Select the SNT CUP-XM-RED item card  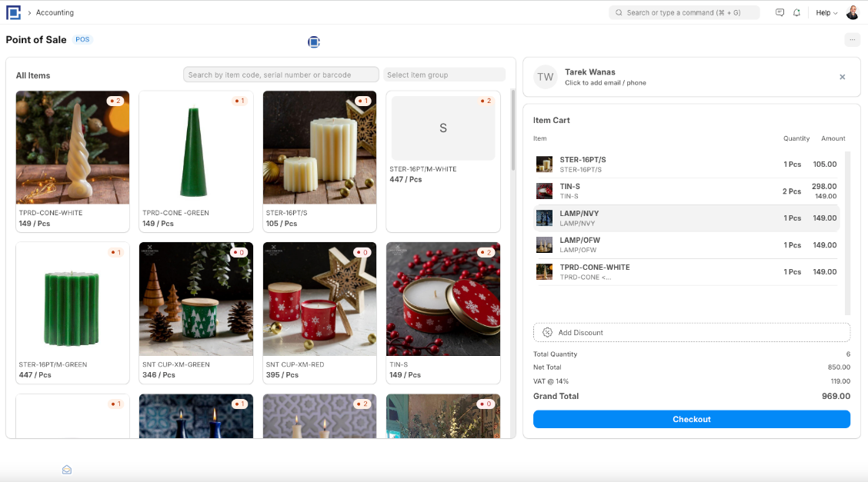[319, 313]
